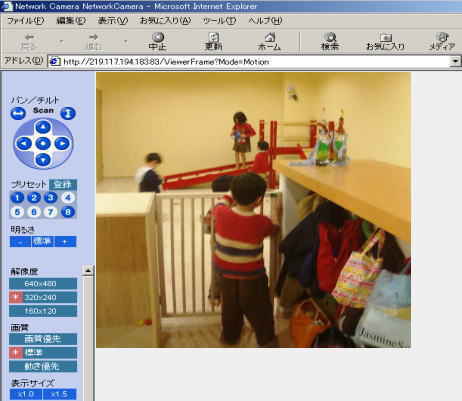The height and width of the screenshot is (401, 462).
Task: Start horizontal pan scan icon
Action: 18,114
